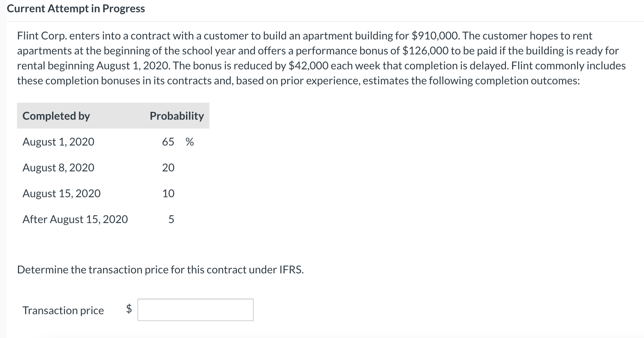Click the Current Attempt in Progress heading
Image resolution: width=644 pixels, height=338 pixels.
76,9
